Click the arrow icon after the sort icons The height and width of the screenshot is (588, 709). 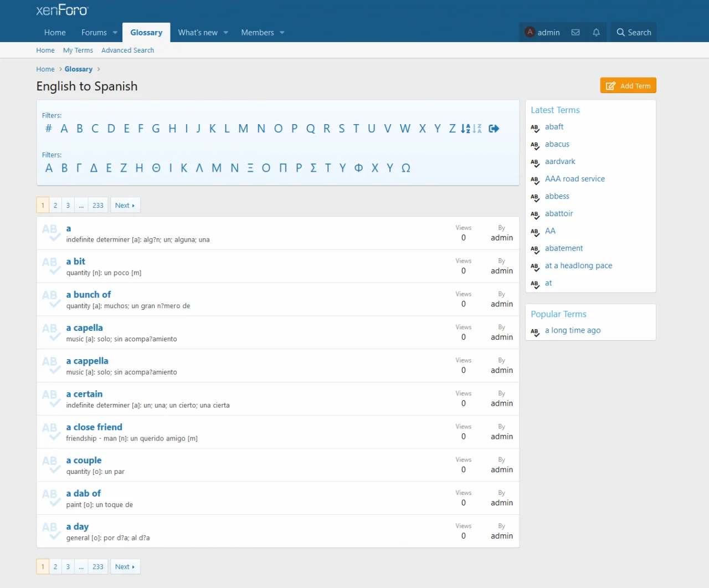tap(494, 129)
